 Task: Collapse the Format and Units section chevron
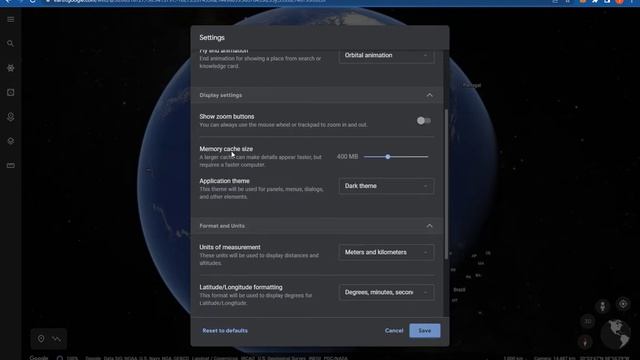click(429, 226)
